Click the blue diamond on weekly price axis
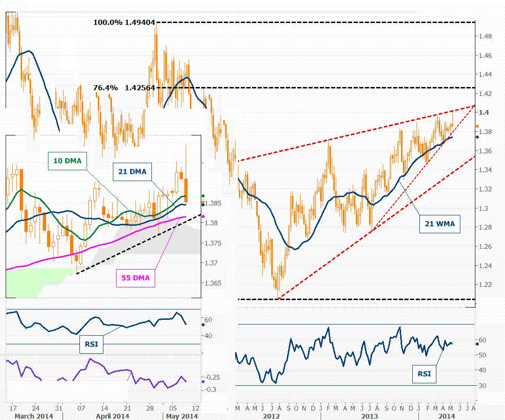This screenshot has width=505, height=420. click(x=477, y=137)
